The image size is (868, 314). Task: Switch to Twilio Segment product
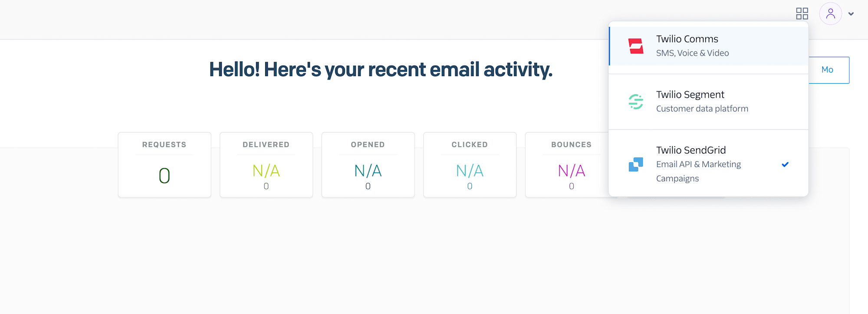click(709, 101)
